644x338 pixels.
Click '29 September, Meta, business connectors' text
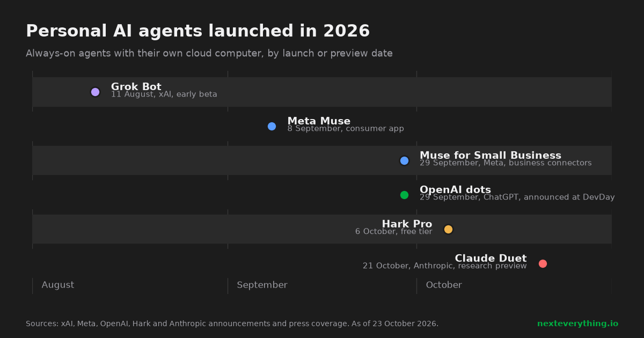506,163
